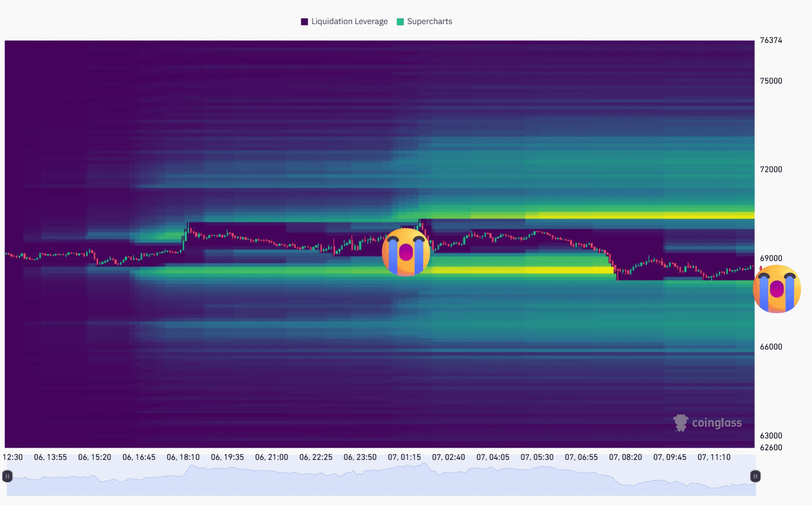Click the 69000 price axis label
Image resolution: width=812 pixels, height=505 pixels.
pos(771,258)
